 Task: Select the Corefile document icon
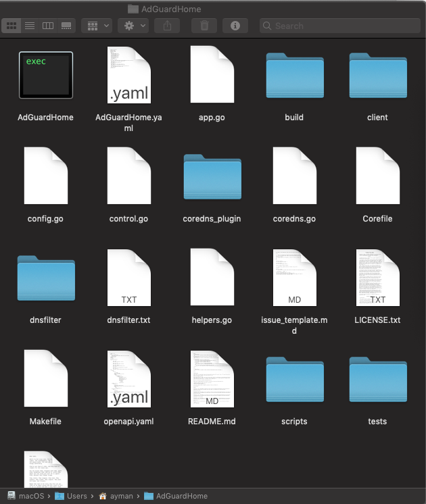click(378, 176)
